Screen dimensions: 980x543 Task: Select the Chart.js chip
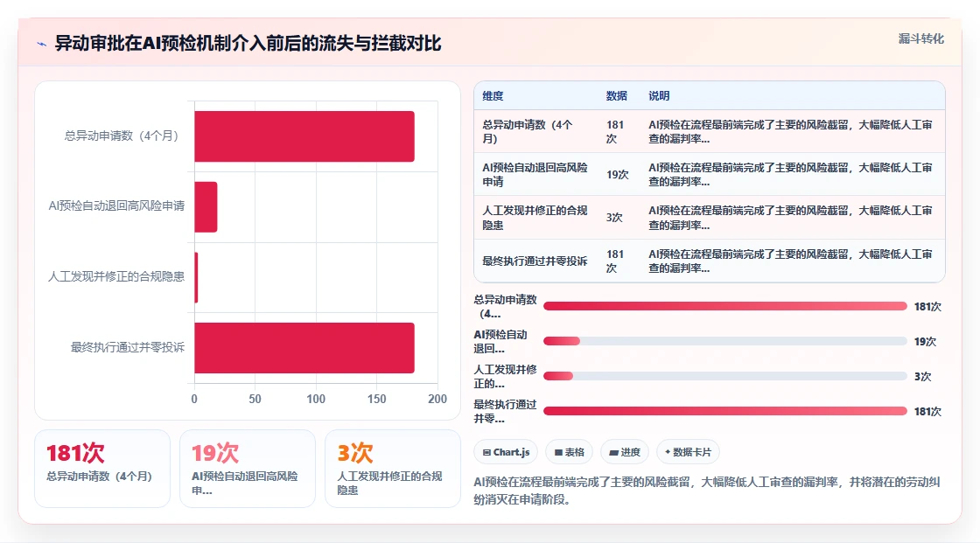pos(507,452)
